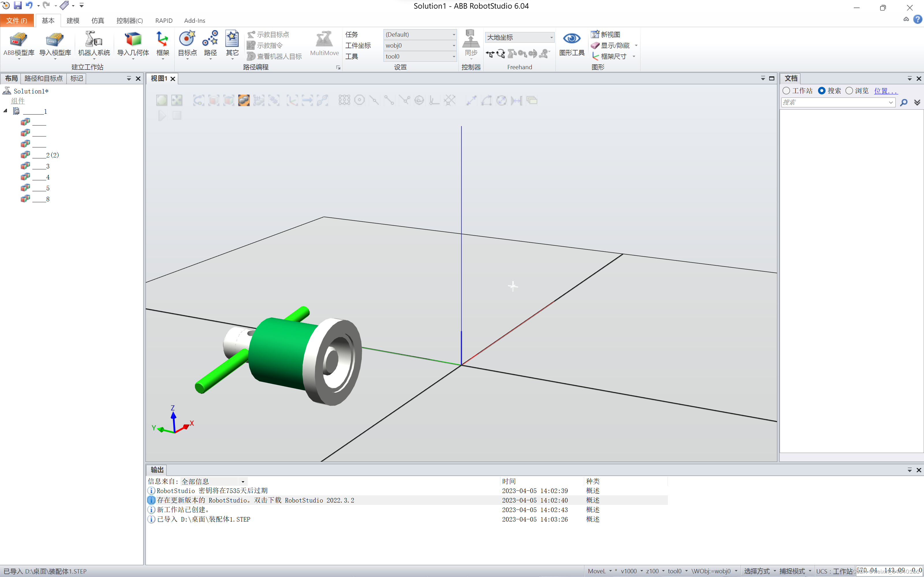
Task: Select the 工作站 radio button
Action: coord(786,91)
